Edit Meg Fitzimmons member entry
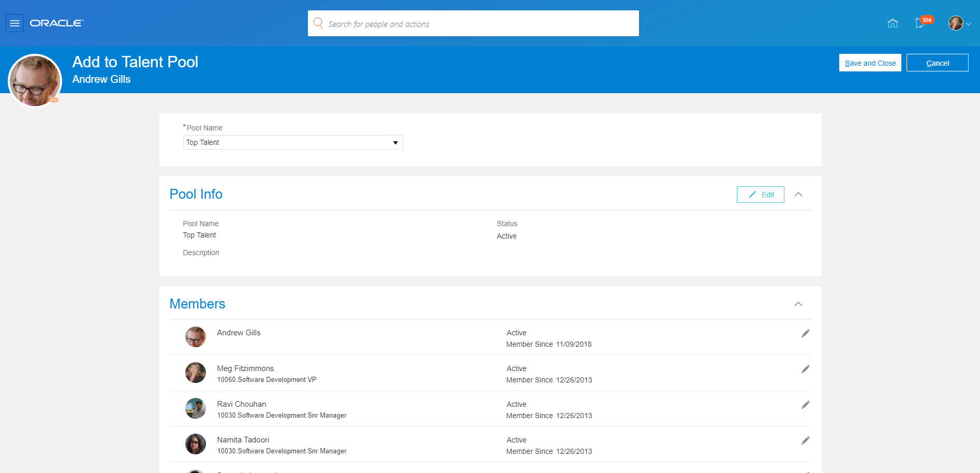980x473 pixels. click(x=806, y=369)
